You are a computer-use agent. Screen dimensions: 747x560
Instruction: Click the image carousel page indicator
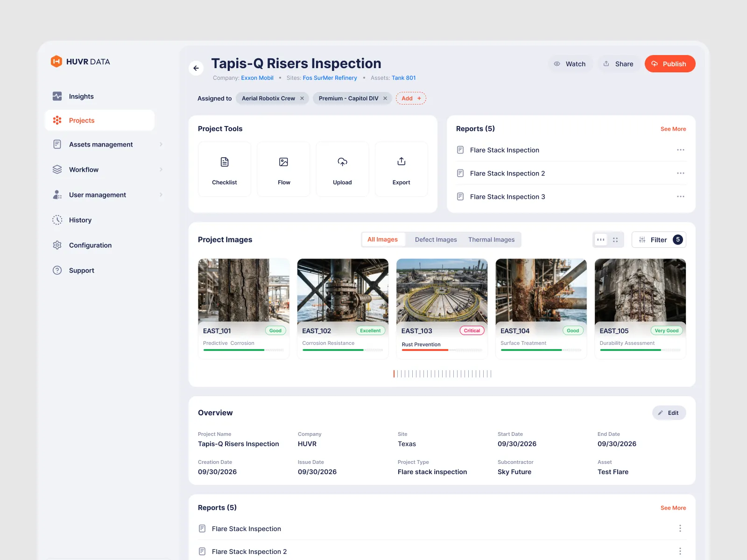click(x=442, y=374)
